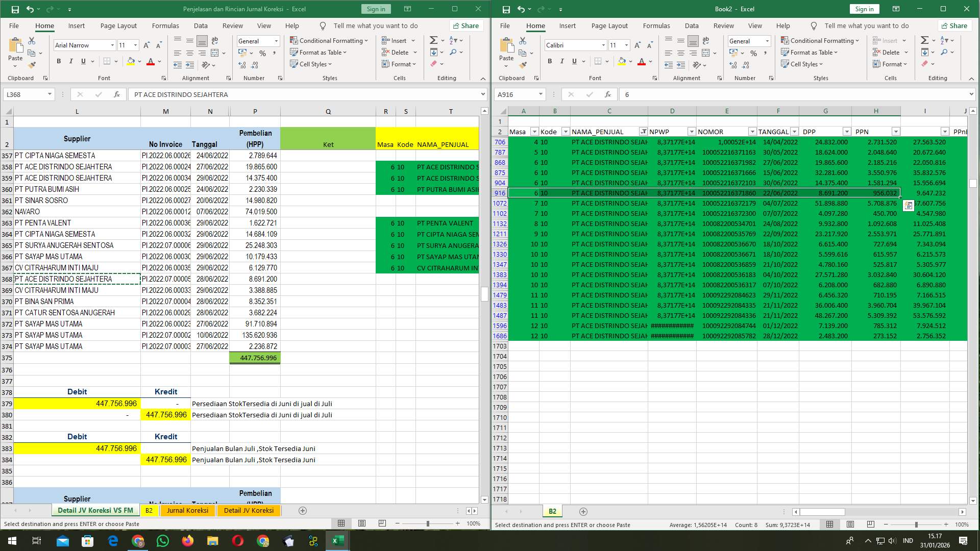Click the Sign in button
This screenshot has width=980, height=551.
point(376,9)
